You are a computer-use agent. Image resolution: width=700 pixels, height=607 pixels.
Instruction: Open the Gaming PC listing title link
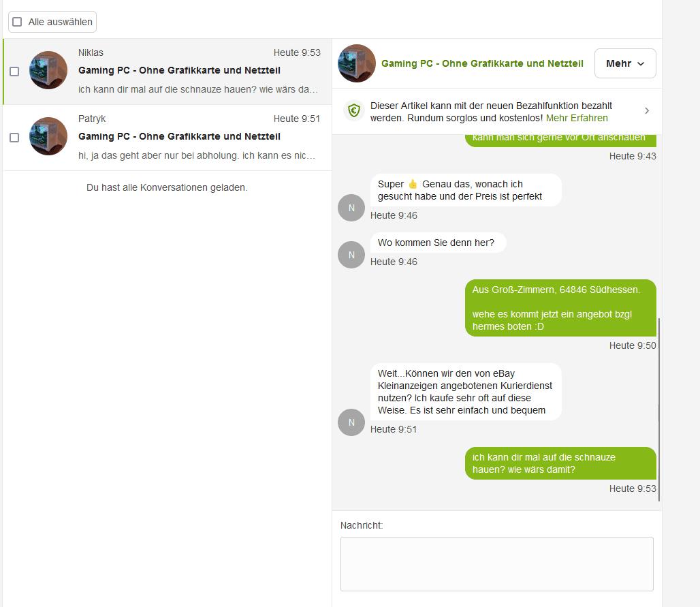(x=482, y=63)
